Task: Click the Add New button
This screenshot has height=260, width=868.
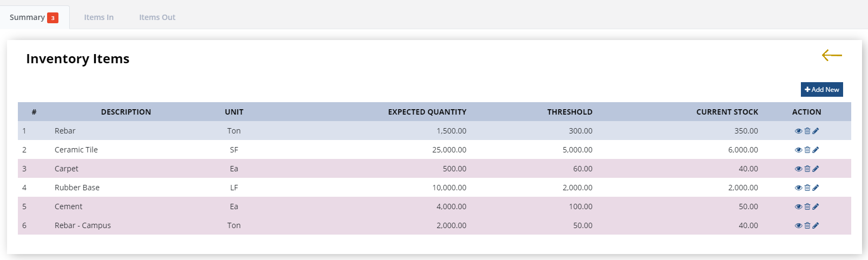Action: point(822,90)
